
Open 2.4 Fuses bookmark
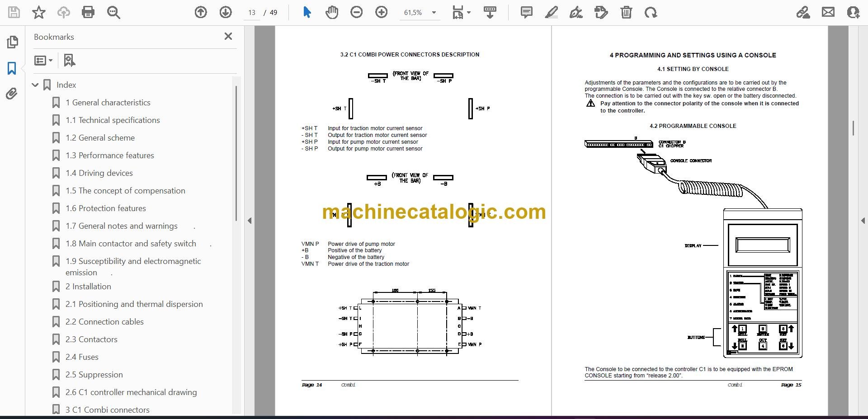coord(82,357)
